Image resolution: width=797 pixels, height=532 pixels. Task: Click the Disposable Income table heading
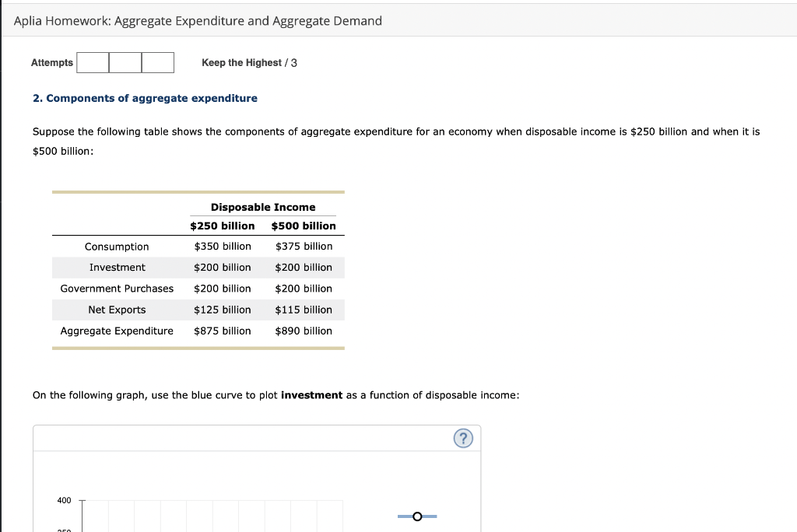click(x=264, y=207)
